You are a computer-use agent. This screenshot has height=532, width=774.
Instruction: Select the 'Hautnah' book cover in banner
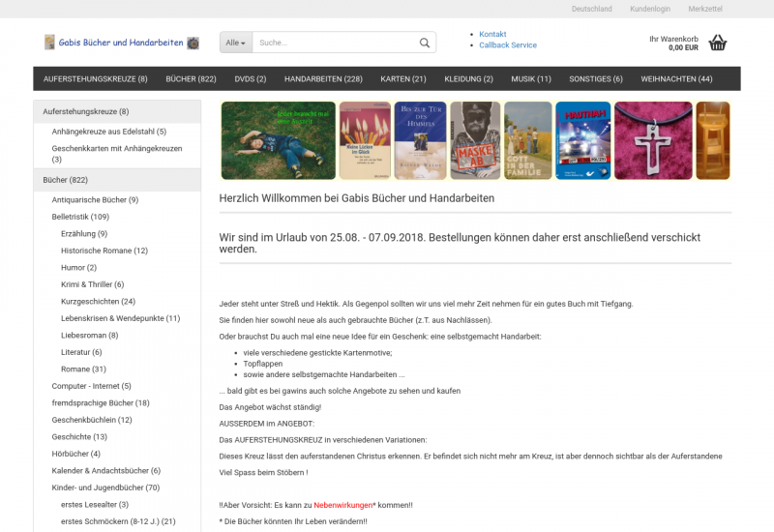click(582, 140)
